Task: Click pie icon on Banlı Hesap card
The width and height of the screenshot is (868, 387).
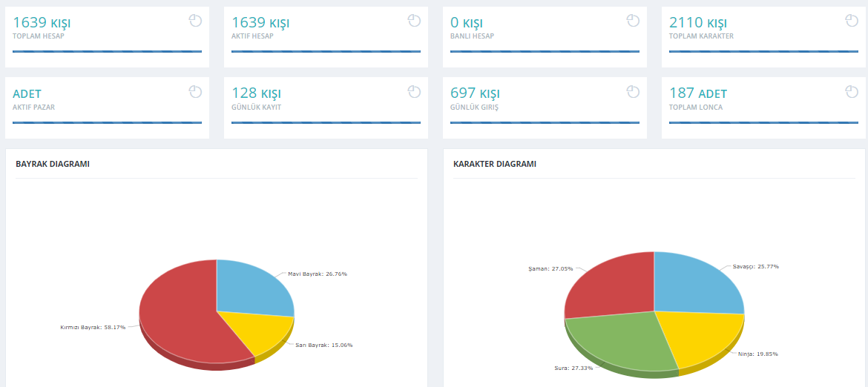Action: point(634,21)
